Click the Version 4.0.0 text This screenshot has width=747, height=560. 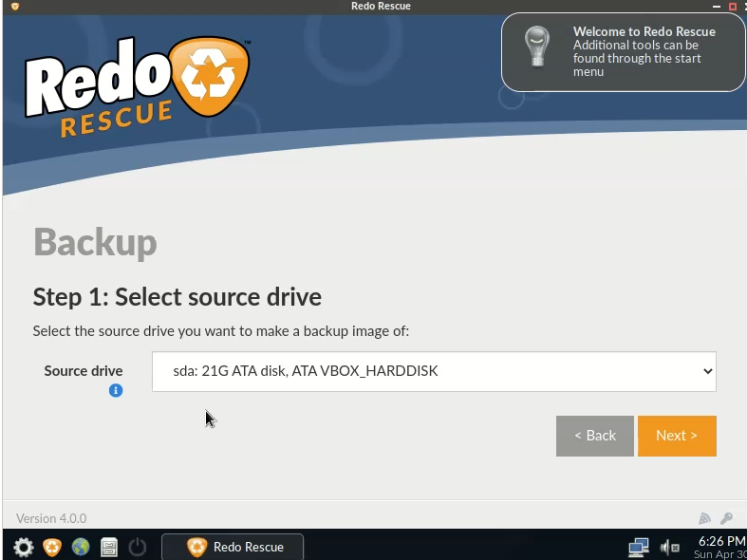tap(51, 518)
